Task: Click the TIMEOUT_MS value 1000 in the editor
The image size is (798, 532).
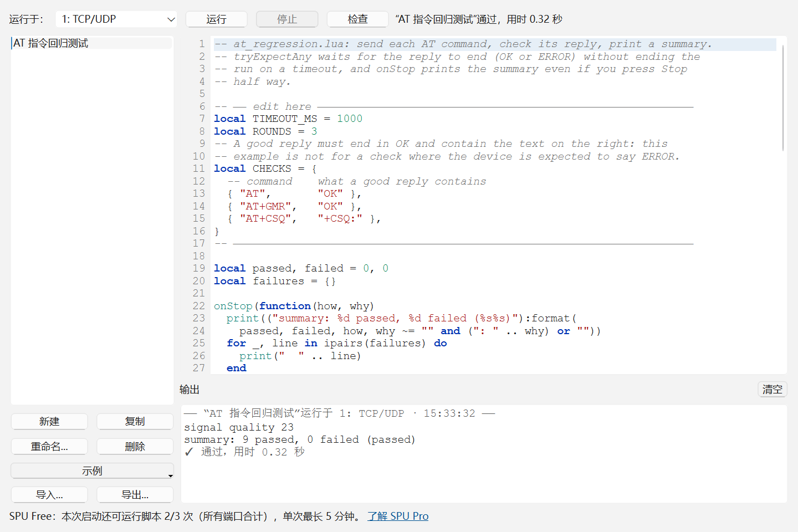Action: pyautogui.click(x=350, y=119)
